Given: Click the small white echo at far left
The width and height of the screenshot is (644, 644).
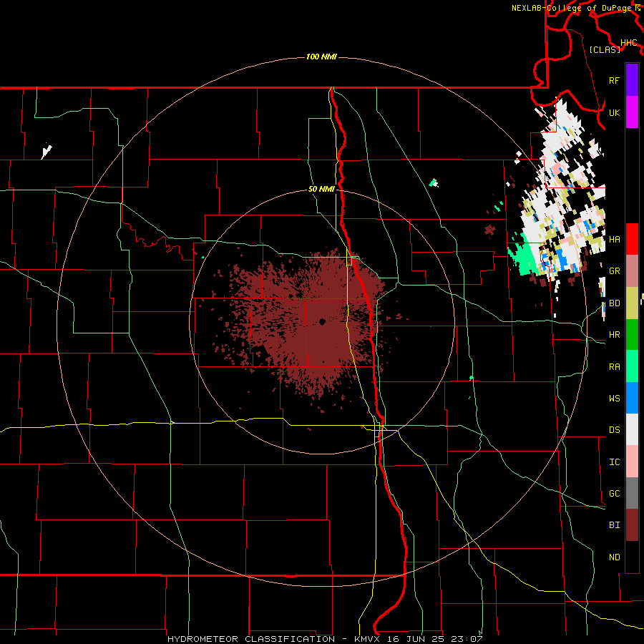Looking at the screenshot, I should point(47,151).
